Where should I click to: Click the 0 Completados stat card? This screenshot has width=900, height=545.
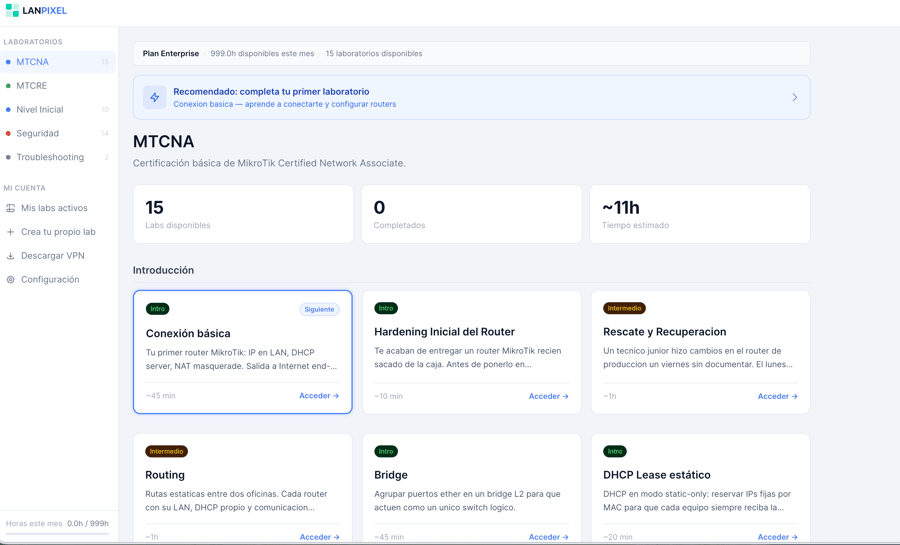tap(472, 214)
